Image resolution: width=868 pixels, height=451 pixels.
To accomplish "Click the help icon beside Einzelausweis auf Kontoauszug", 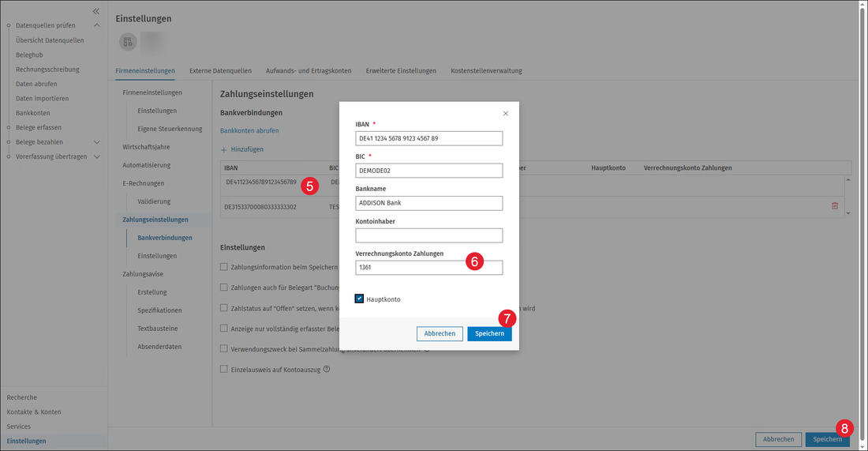I will coord(327,369).
